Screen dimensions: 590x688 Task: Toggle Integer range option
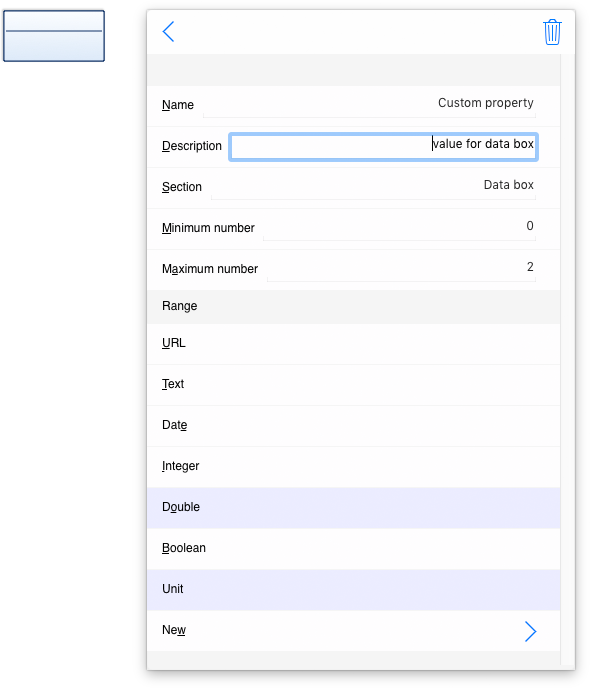(x=354, y=467)
